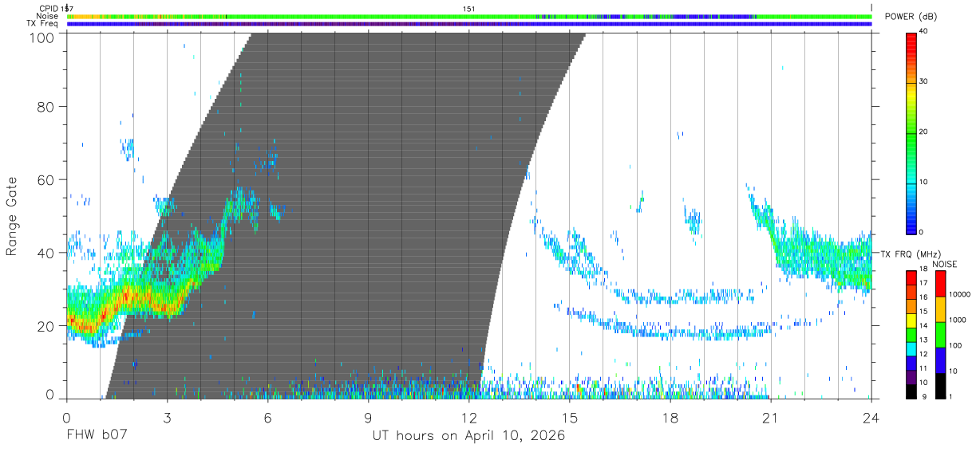Viewport: 980px width, 452px height.
Task: Click the 'FHW b07' beam label
Action: point(97,436)
